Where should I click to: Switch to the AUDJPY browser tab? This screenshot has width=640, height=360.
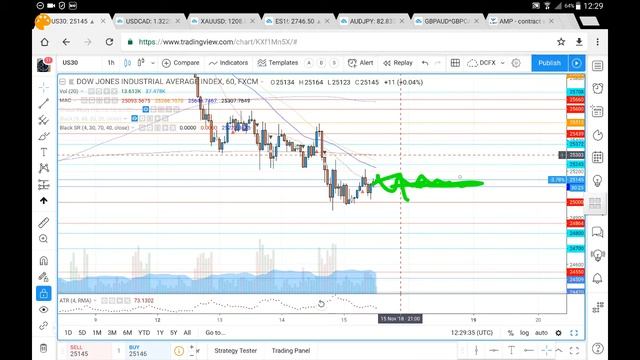371,21
